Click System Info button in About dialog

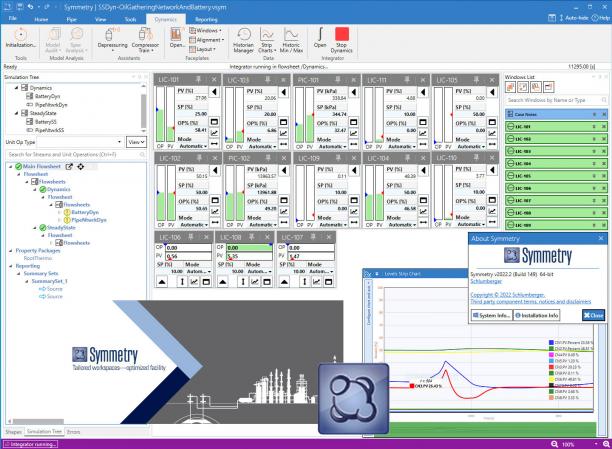(x=491, y=315)
